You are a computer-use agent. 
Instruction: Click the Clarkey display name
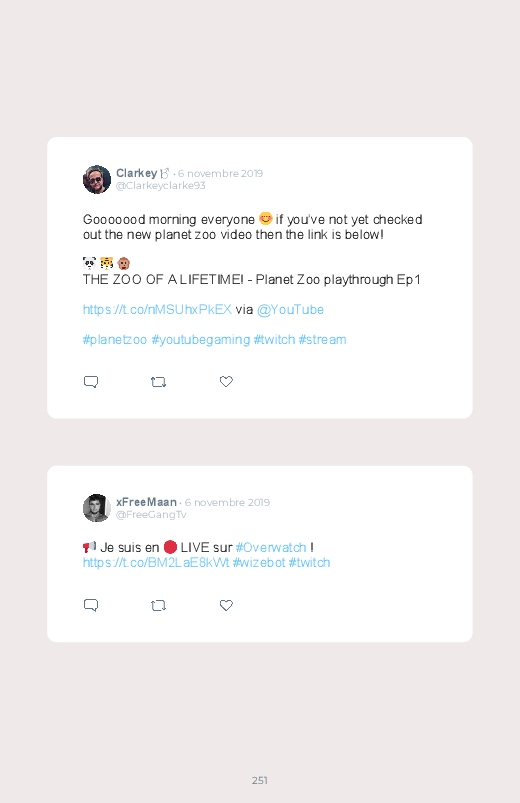[x=136, y=173]
